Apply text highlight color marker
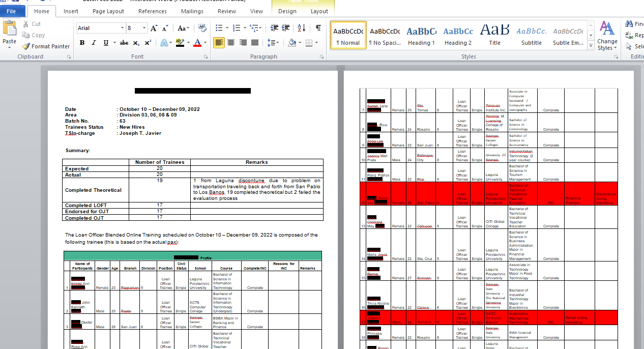This screenshot has height=349, width=644. pos(179,43)
